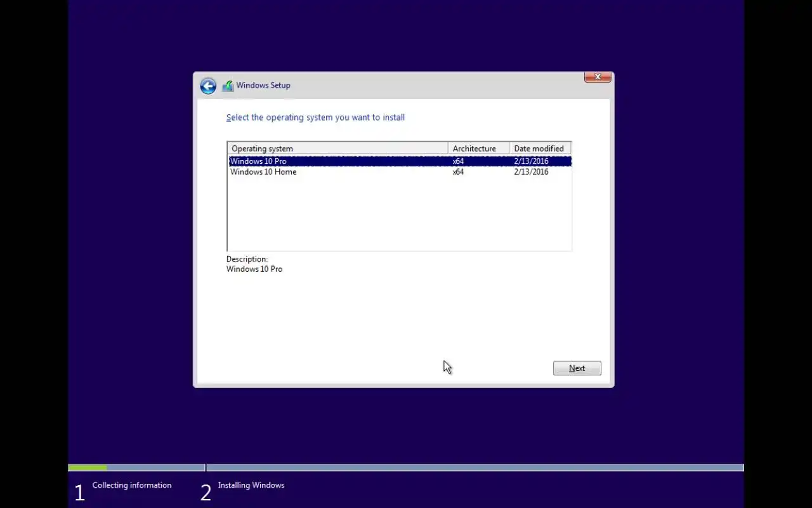The image size is (812, 508).
Task: Sort by the Architecture column header
Action: coord(478,149)
